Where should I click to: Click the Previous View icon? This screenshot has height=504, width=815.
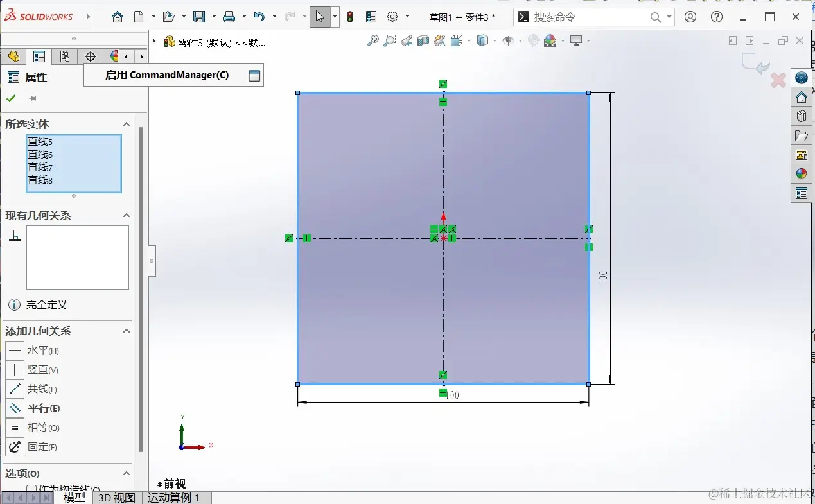(406, 41)
